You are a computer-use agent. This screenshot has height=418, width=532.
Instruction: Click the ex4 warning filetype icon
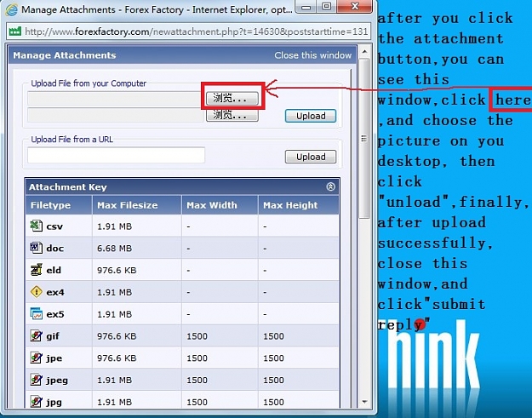36,292
